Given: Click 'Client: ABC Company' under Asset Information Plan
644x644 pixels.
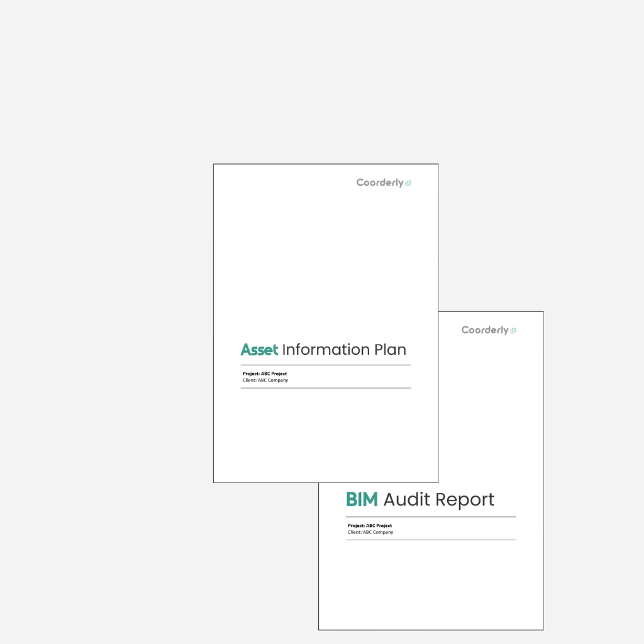Looking at the screenshot, I should [x=265, y=380].
